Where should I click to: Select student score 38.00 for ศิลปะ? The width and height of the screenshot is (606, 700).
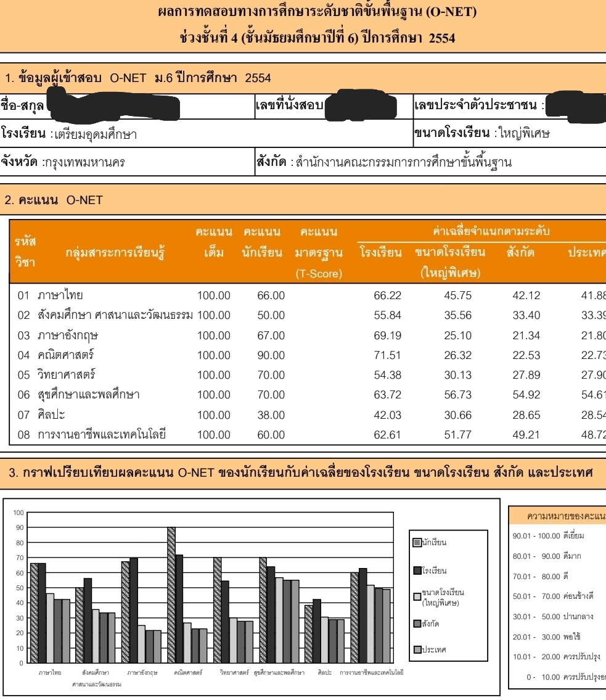pos(271,415)
